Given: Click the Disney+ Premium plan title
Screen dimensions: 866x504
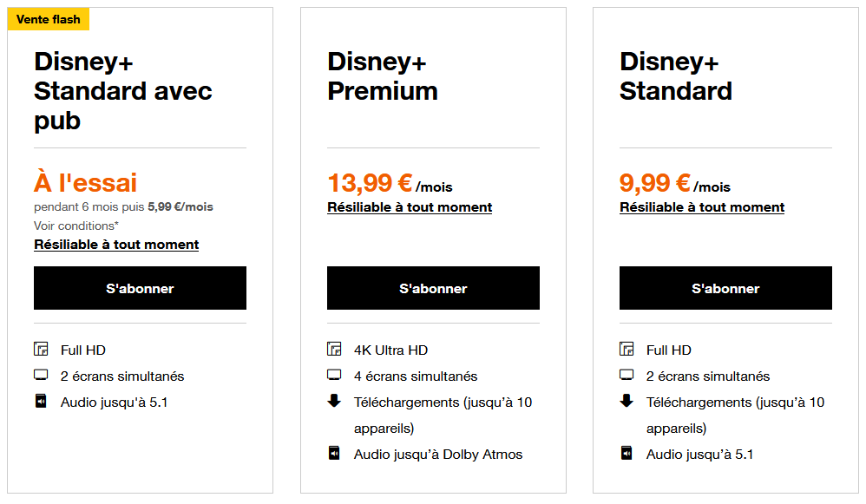Looking at the screenshot, I should click(x=382, y=76).
